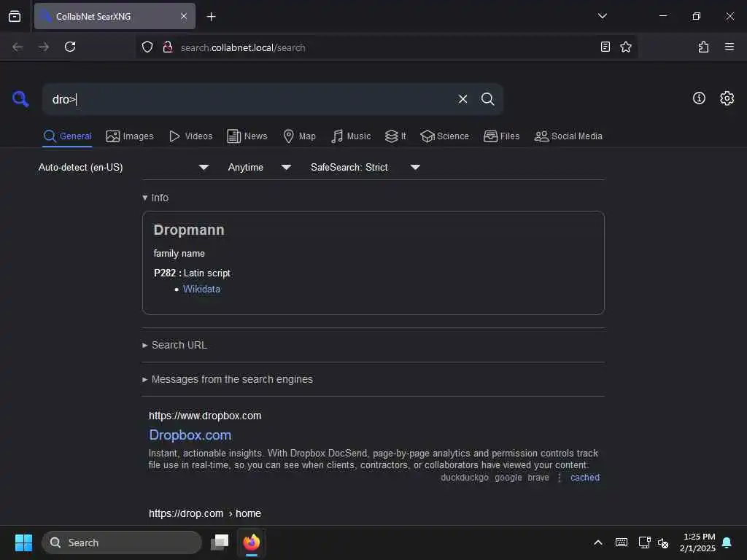Open Task View on taskbar
The image size is (747, 560).
(220, 542)
